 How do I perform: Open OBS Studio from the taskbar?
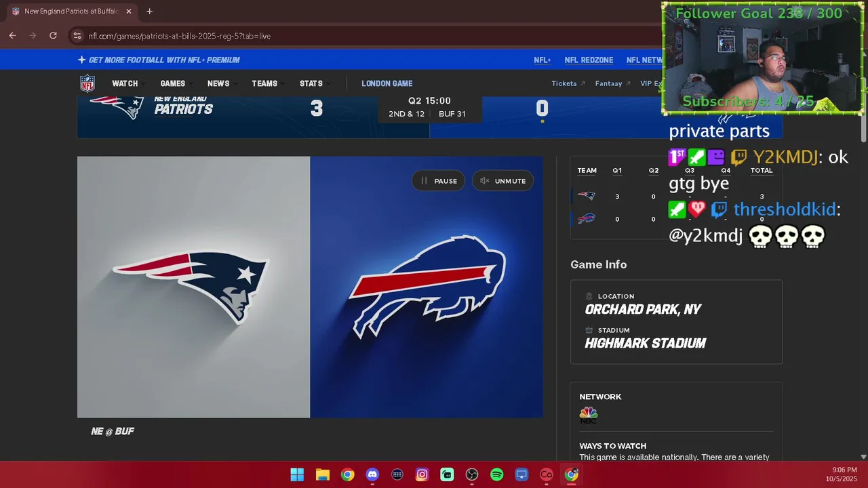(472, 474)
